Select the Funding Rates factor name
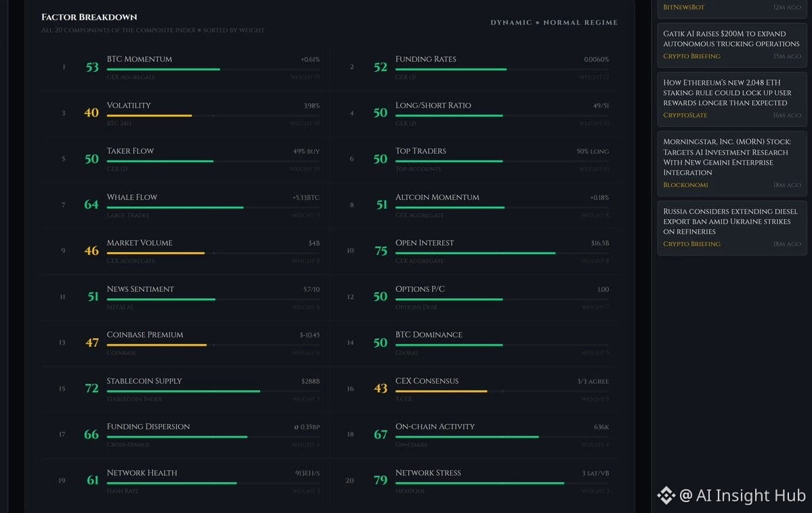The width and height of the screenshot is (812, 513). [426, 59]
